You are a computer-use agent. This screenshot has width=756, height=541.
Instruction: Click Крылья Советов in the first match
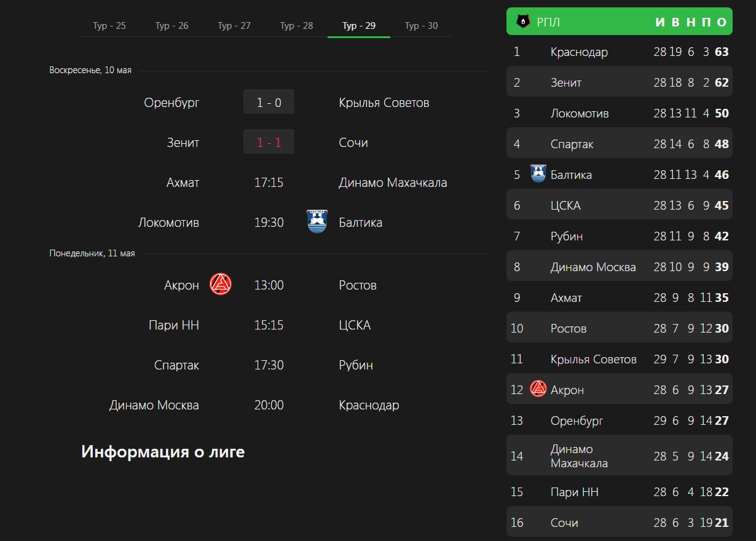pyautogui.click(x=384, y=102)
